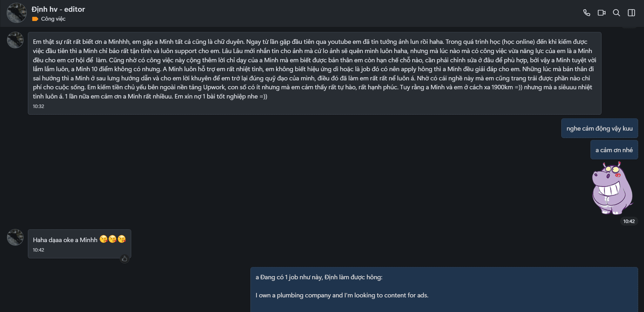
Task: Click the Haha dạaa oke a Minhh message
Action: pyautogui.click(x=65, y=240)
